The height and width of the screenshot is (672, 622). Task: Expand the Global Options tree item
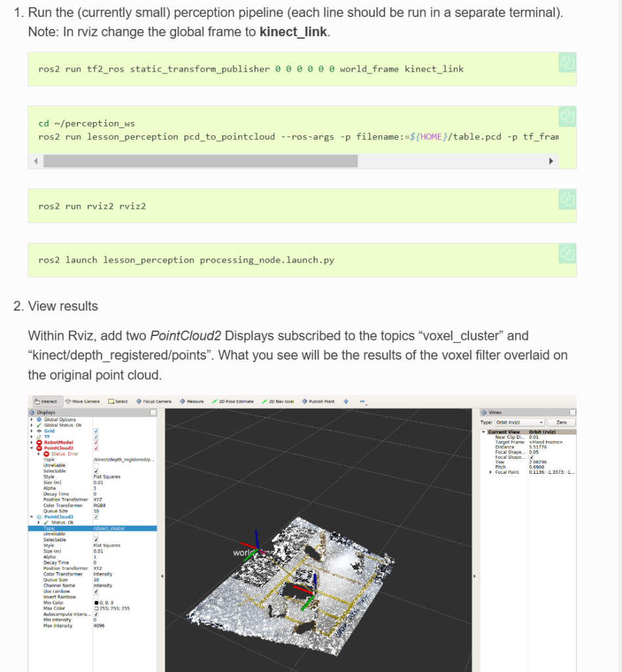[x=31, y=419]
